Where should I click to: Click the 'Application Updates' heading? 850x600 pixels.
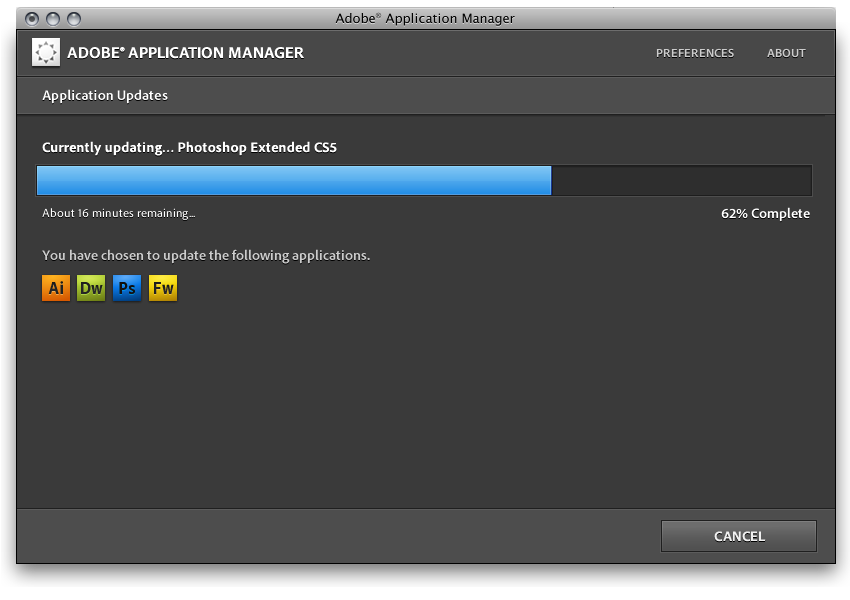point(105,95)
